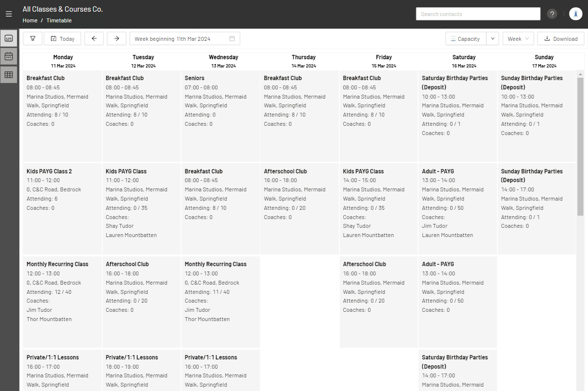Switch to card list view icon
The height and width of the screenshot is (391, 588).
click(x=9, y=38)
